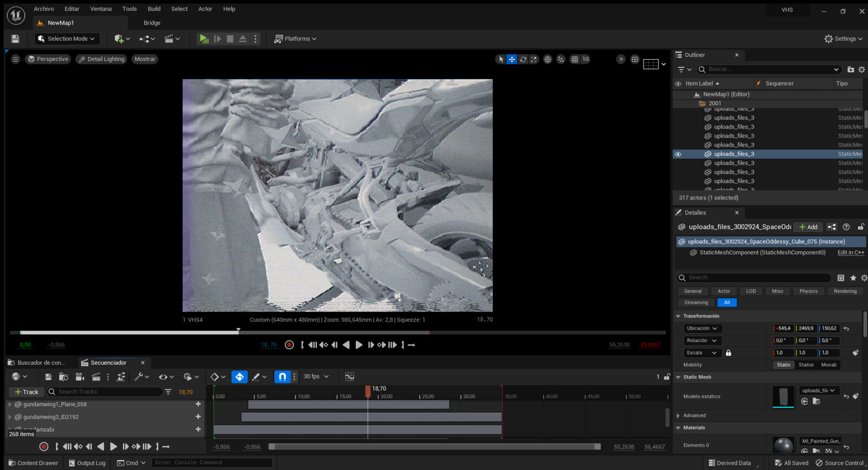Collapse the Materials section
This screenshot has width=868, height=470.
tap(678, 428)
